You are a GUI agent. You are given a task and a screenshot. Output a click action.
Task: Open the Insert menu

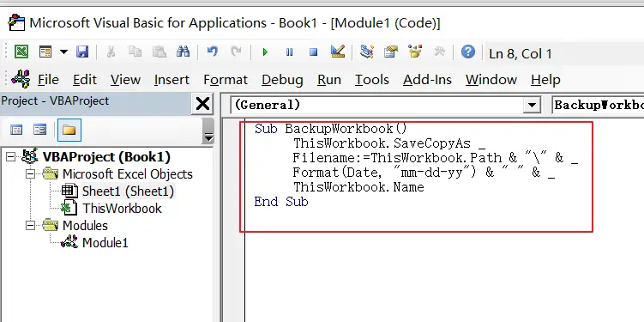[172, 79]
